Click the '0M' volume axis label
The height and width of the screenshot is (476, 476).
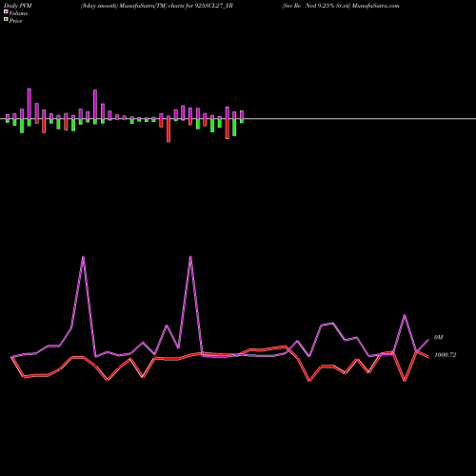tap(438, 338)
